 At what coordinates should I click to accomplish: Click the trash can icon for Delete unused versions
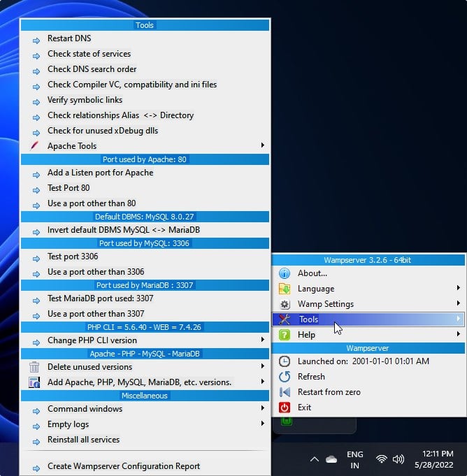pyautogui.click(x=34, y=367)
